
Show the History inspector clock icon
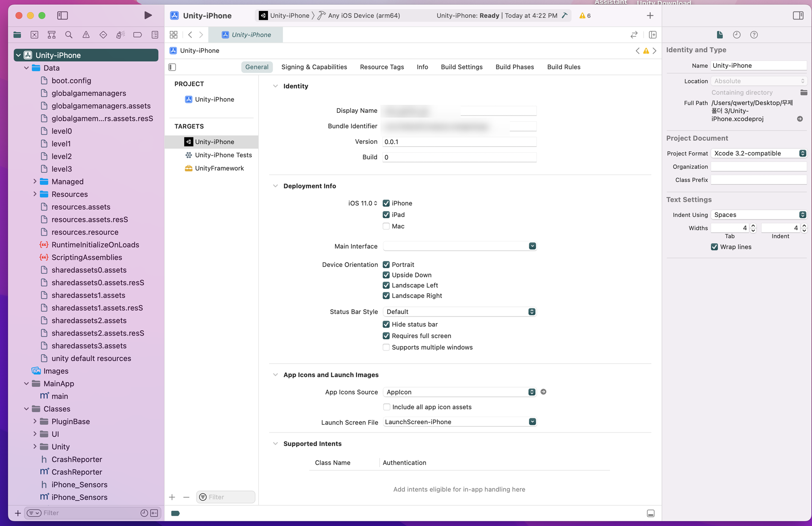pyautogui.click(x=736, y=35)
